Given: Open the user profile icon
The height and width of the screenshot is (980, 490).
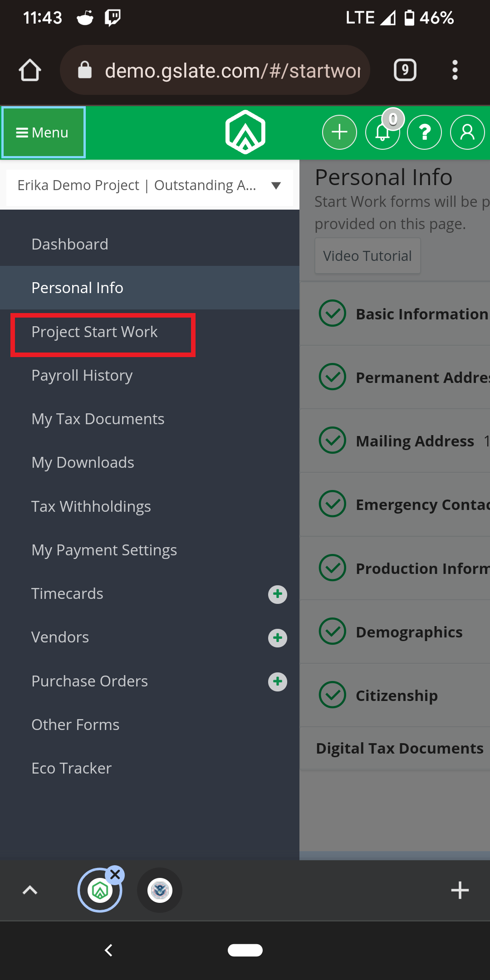Looking at the screenshot, I should [x=467, y=132].
